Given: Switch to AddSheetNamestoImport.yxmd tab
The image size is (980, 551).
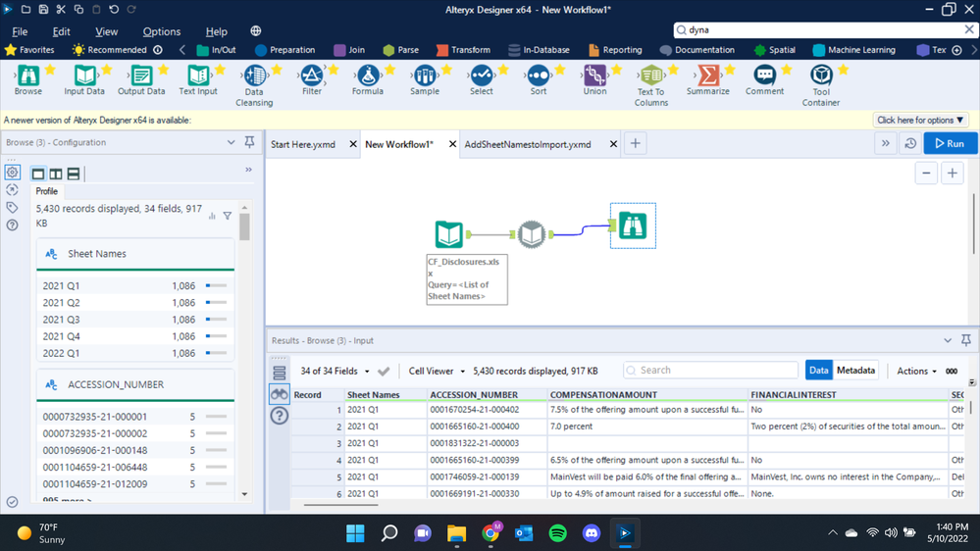Looking at the screenshot, I should 528,144.
